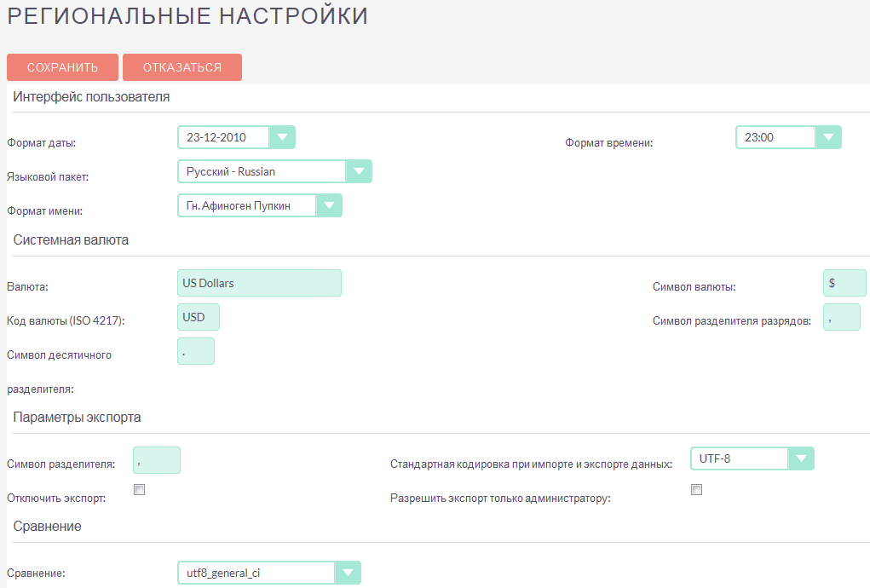This screenshot has width=870, height=588.
Task: Click the "Системная валюта" section header
Action: 70,239
